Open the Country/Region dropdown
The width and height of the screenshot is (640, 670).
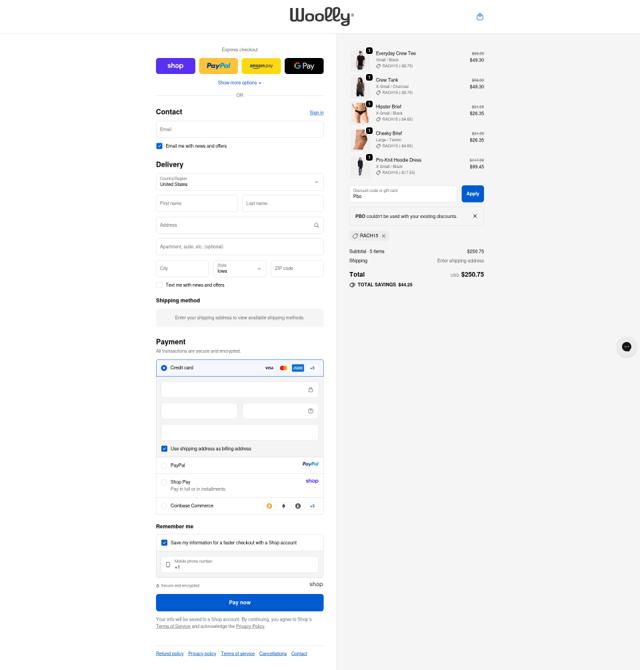pyautogui.click(x=240, y=182)
